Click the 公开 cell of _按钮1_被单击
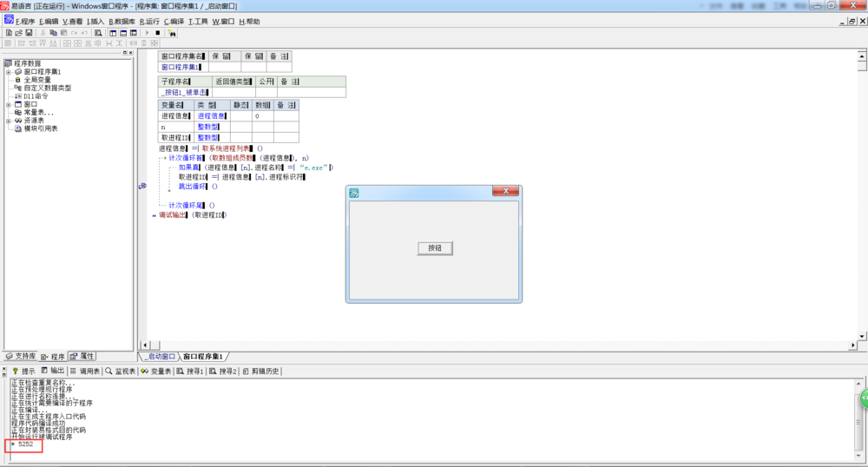Viewport: 868px width, 467px height. pyautogui.click(x=266, y=92)
